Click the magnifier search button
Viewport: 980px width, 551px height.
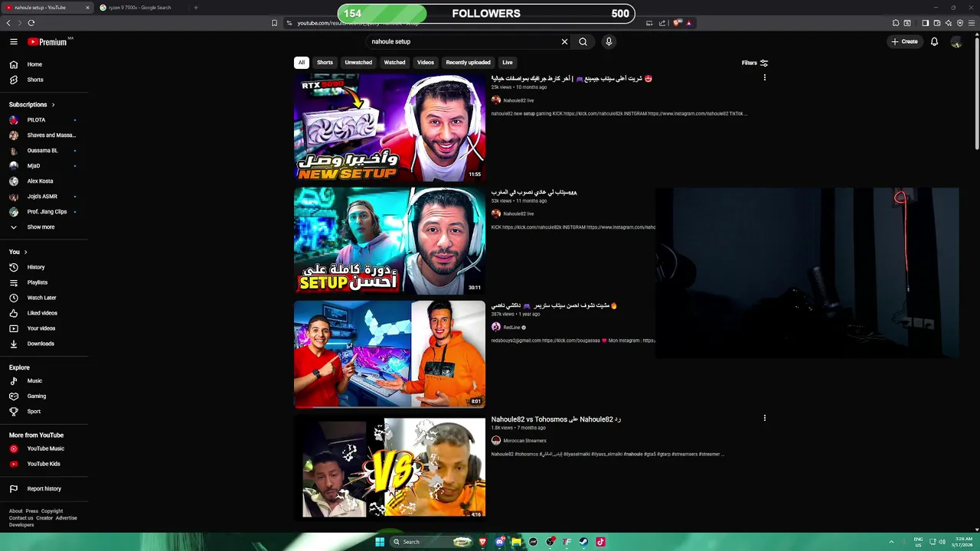(583, 42)
